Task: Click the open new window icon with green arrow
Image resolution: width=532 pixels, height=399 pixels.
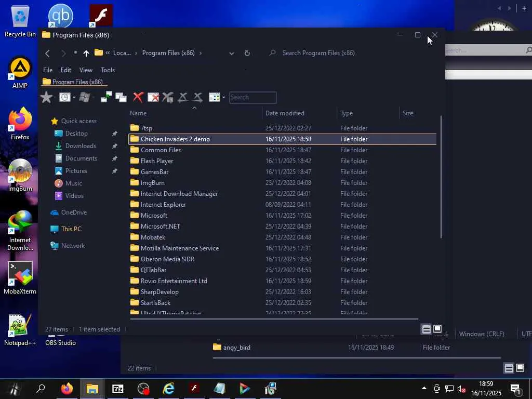Action: click(x=106, y=97)
